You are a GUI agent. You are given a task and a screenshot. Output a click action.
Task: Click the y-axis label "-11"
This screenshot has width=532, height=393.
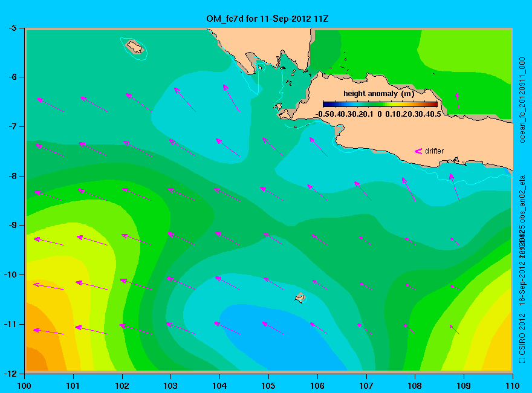10,324
